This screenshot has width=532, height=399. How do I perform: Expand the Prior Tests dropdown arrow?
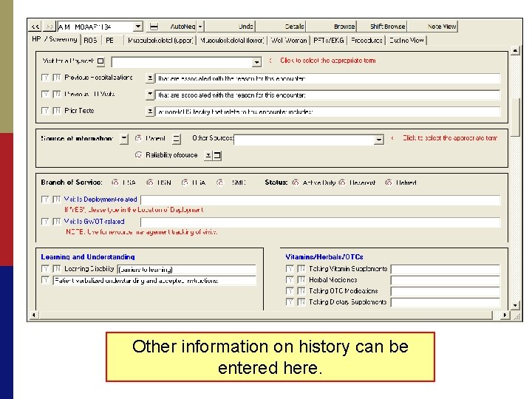(149, 112)
